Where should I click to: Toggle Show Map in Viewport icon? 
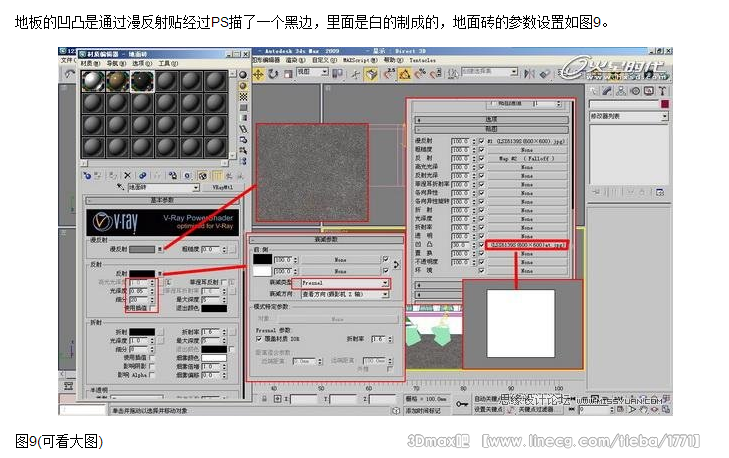[x=203, y=176]
